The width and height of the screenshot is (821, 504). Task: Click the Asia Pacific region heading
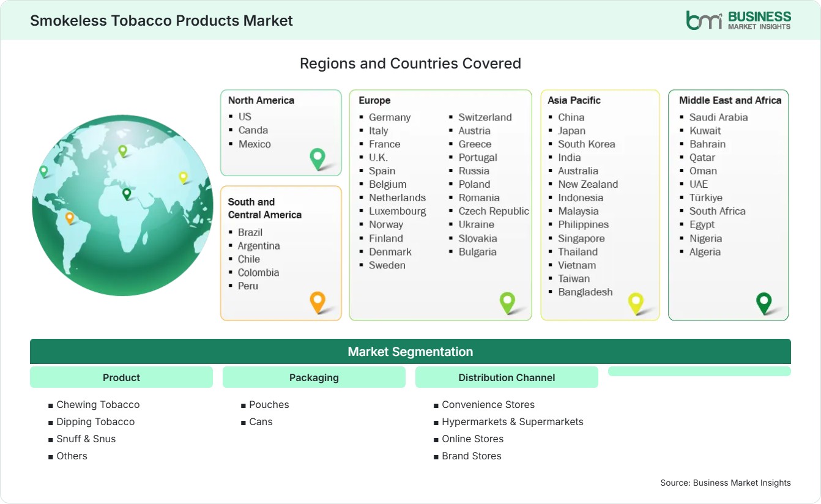(574, 100)
